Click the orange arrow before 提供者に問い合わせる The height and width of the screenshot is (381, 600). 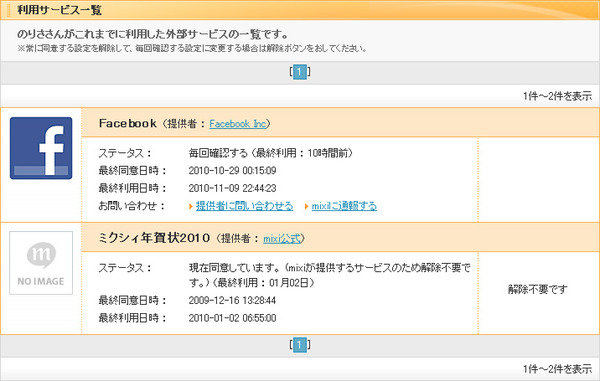[x=191, y=207]
